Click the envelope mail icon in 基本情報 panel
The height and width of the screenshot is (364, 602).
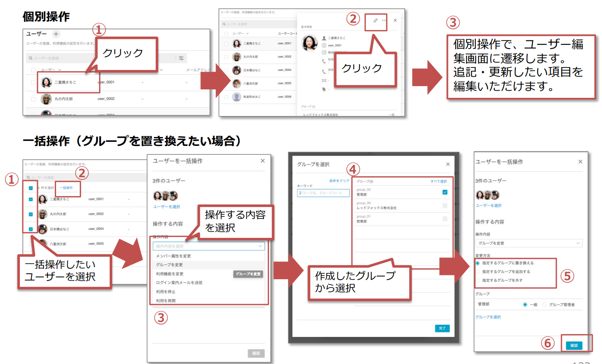tap(324, 80)
